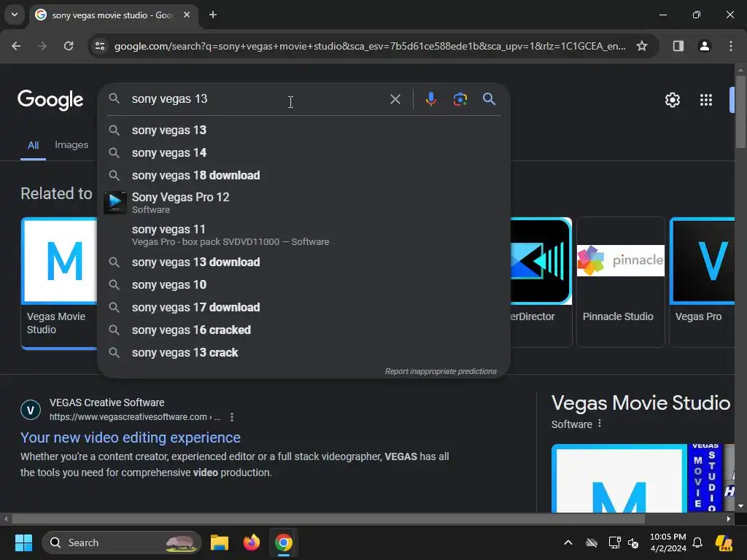
Task: Open the tab search dropdown arrow
Action: click(x=15, y=15)
